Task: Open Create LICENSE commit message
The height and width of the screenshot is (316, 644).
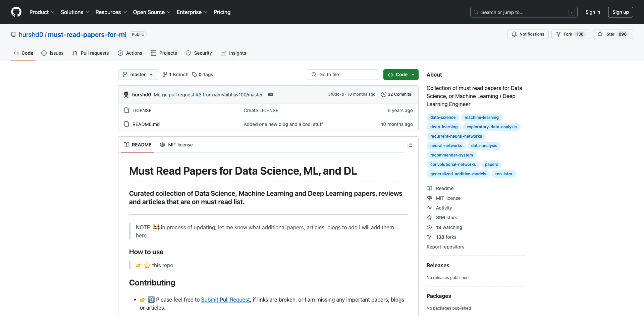Action: pyautogui.click(x=261, y=110)
